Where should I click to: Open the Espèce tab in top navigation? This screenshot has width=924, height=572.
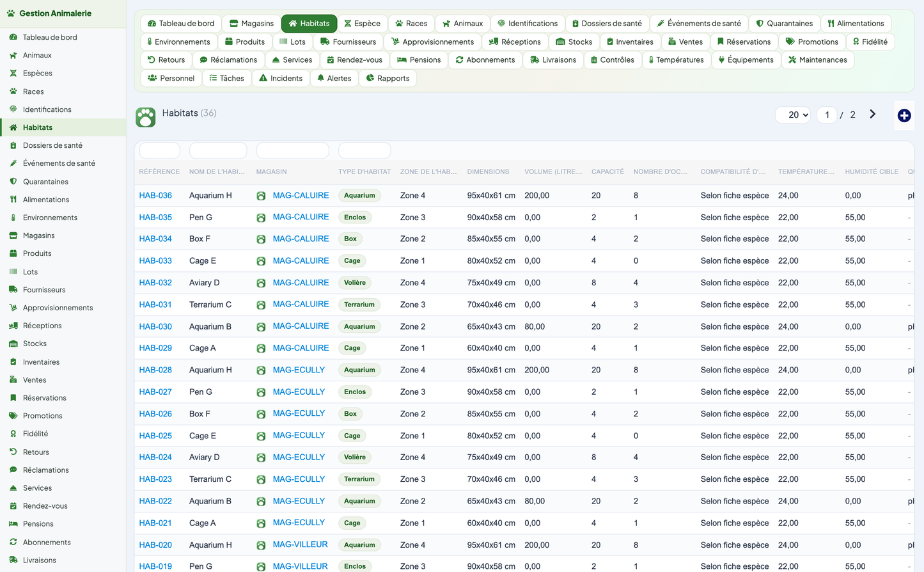(362, 24)
